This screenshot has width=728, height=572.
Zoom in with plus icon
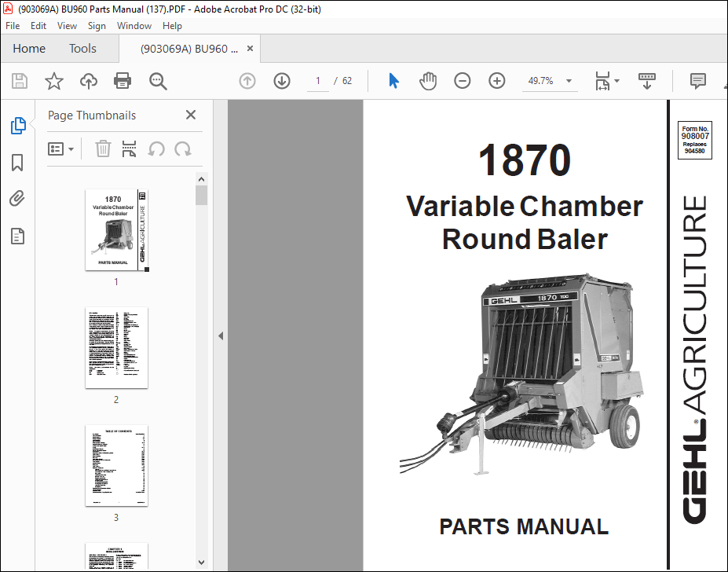tap(497, 81)
